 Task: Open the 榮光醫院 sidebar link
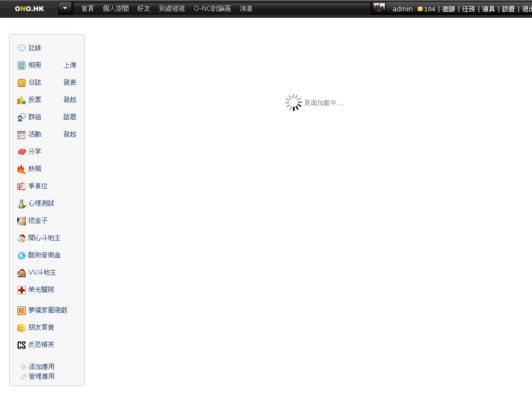(x=41, y=290)
